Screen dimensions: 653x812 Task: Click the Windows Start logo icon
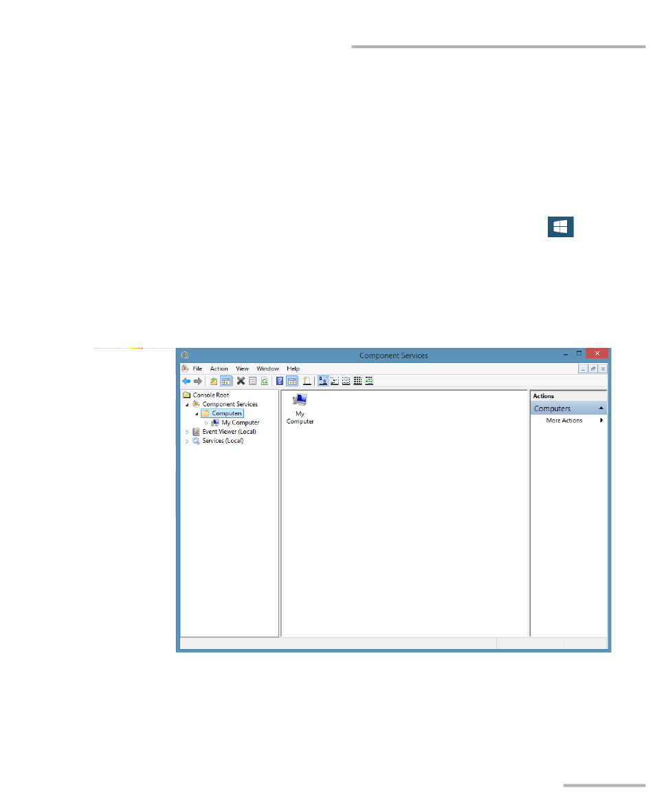(x=561, y=227)
